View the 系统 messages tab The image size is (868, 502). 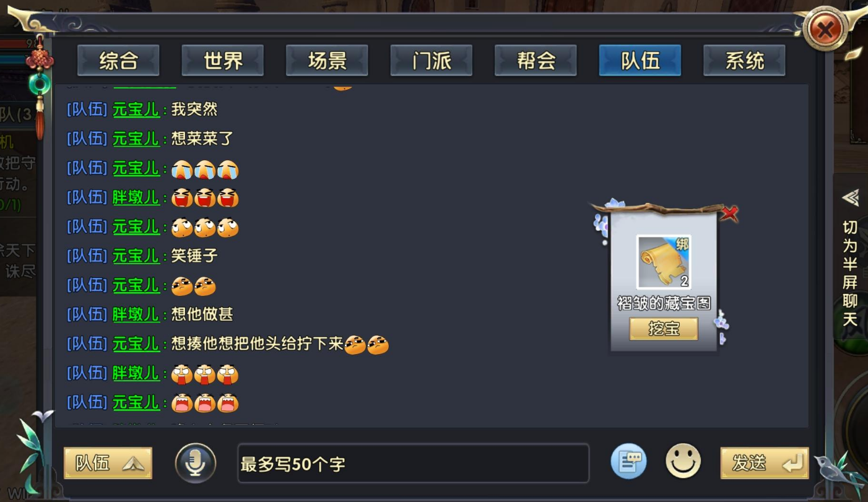744,61
